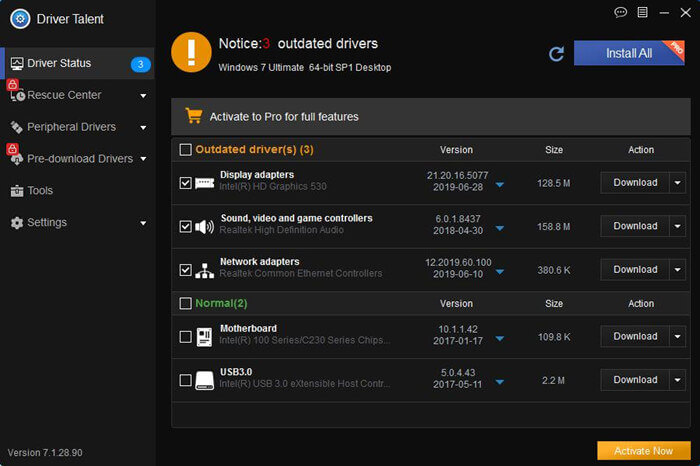700x466 pixels.
Task: Download the USB3.0 driver
Action: pyautogui.click(x=635, y=380)
